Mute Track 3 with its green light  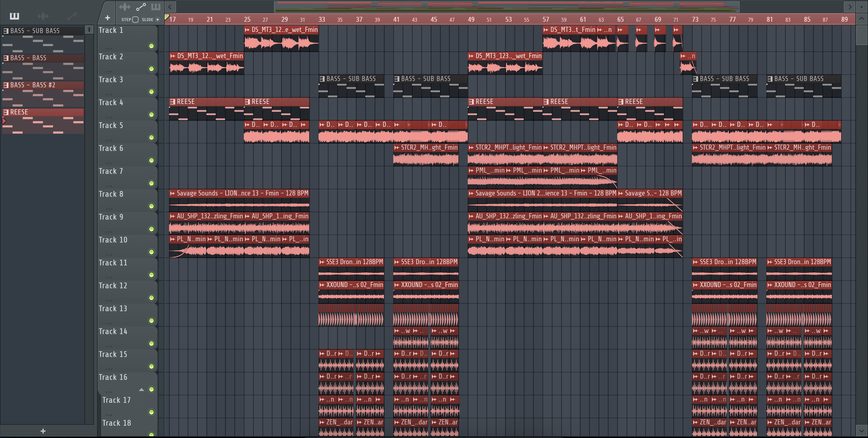pos(151,92)
